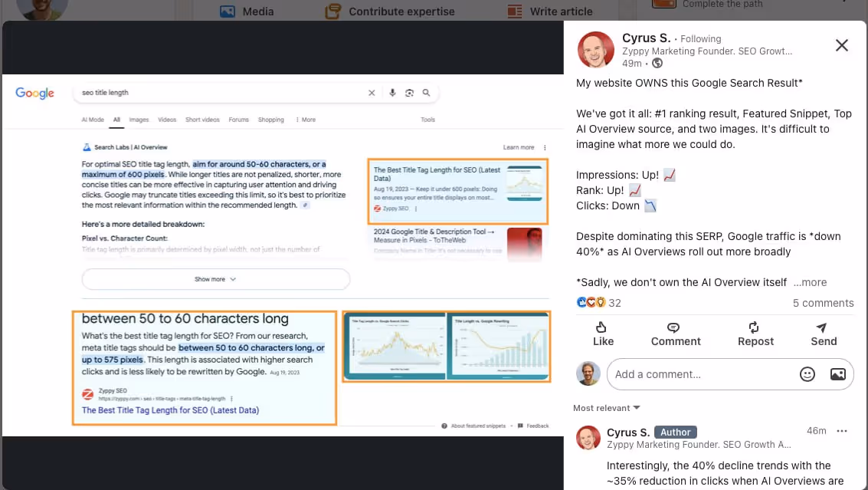Image resolution: width=868 pixels, height=490 pixels.
Task: Select the AI Mode search tab
Action: (x=93, y=120)
